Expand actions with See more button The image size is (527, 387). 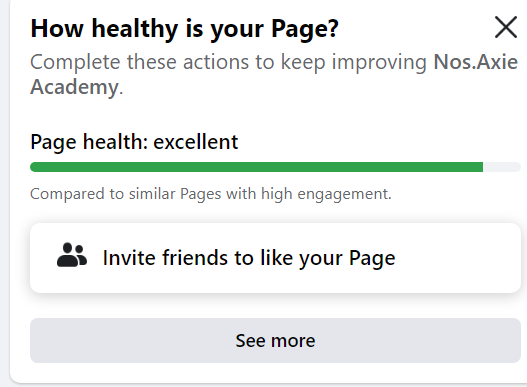click(275, 340)
